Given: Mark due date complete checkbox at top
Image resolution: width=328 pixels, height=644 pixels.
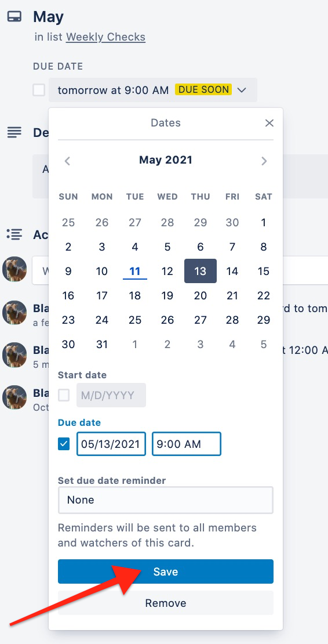Looking at the screenshot, I should coord(39,90).
